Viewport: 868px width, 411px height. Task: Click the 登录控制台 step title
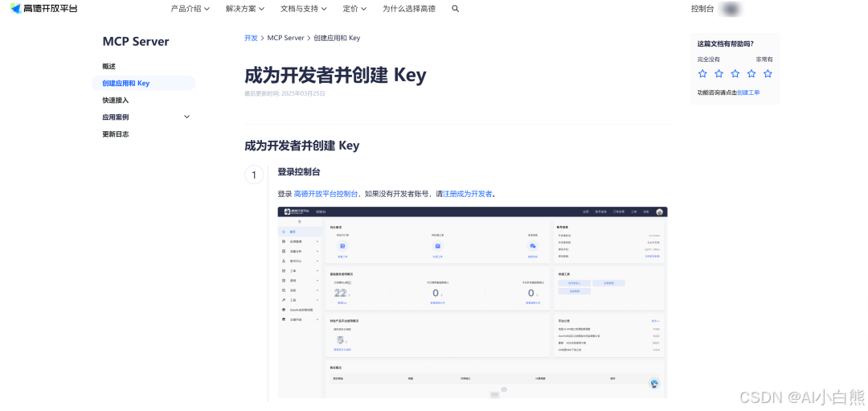[x=299, y=171]
